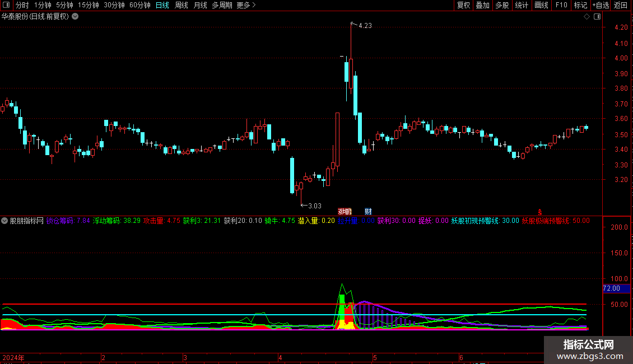
Task: Click the 返回 back button
Action: (x=621, y=5)
